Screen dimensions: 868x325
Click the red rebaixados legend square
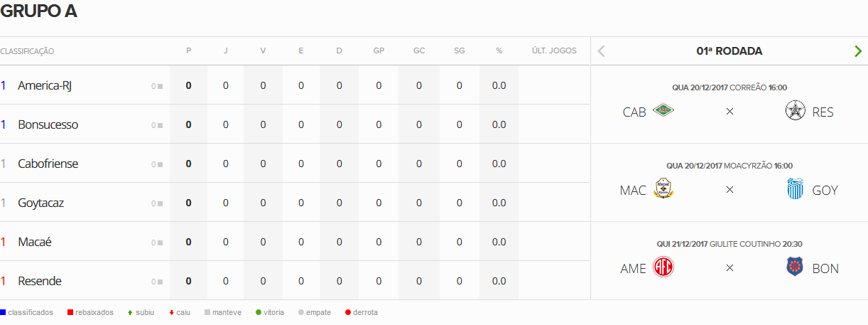pos(70,312)
